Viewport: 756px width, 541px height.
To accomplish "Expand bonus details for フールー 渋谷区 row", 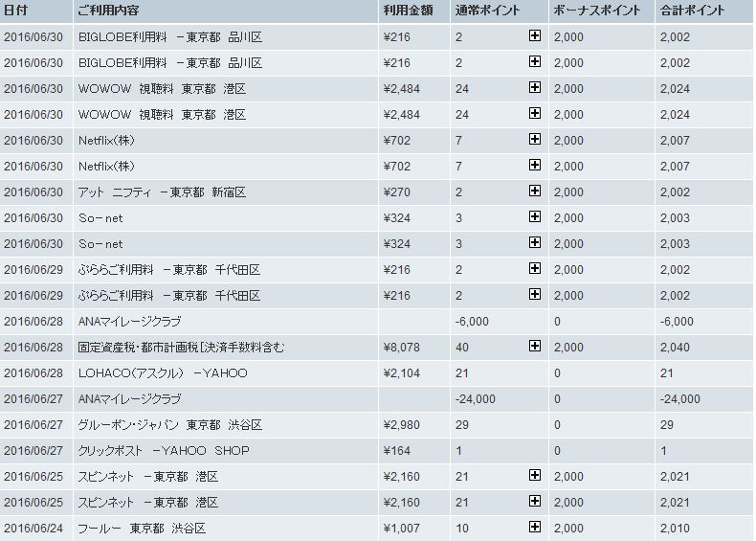I will 534,527.
